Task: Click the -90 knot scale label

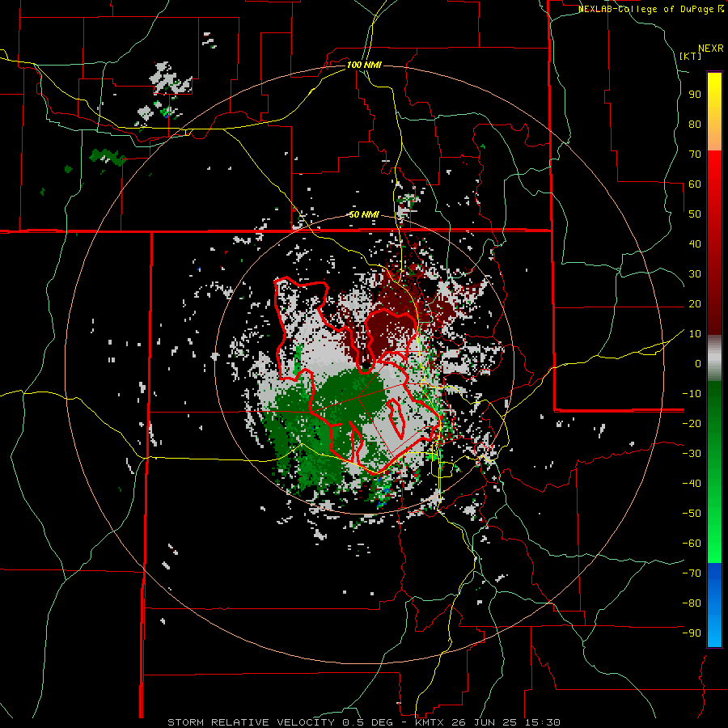Action: [692, 633]
